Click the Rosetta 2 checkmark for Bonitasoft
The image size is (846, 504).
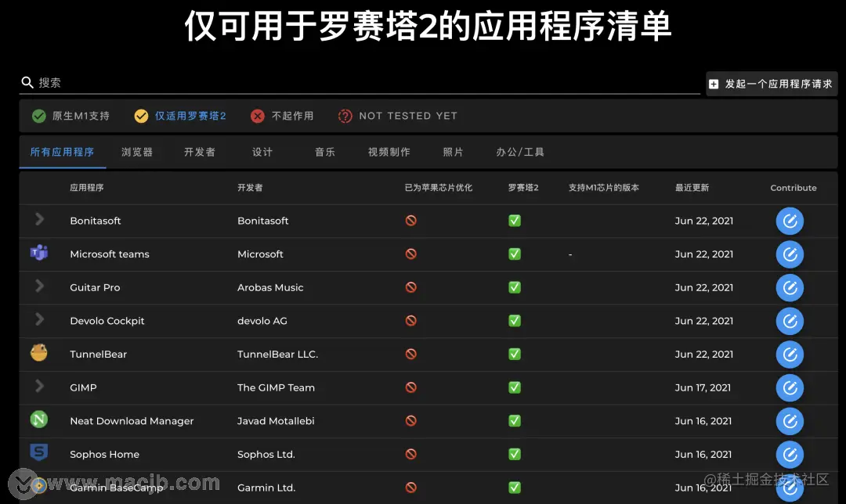click(x=515, y=221)
